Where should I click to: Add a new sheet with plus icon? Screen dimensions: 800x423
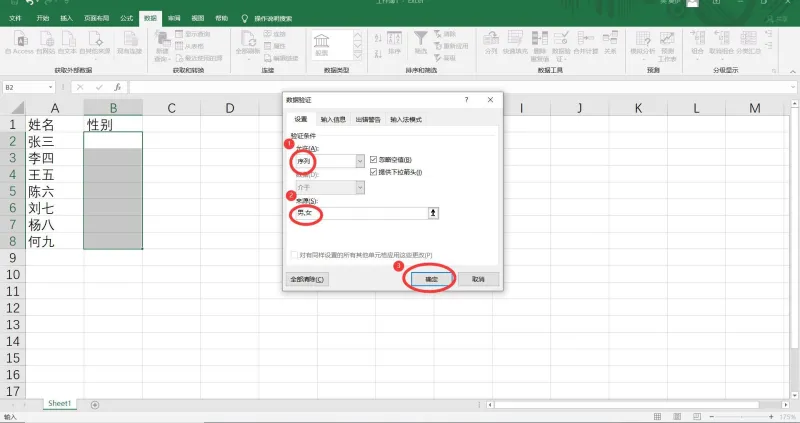coord(95,405)
